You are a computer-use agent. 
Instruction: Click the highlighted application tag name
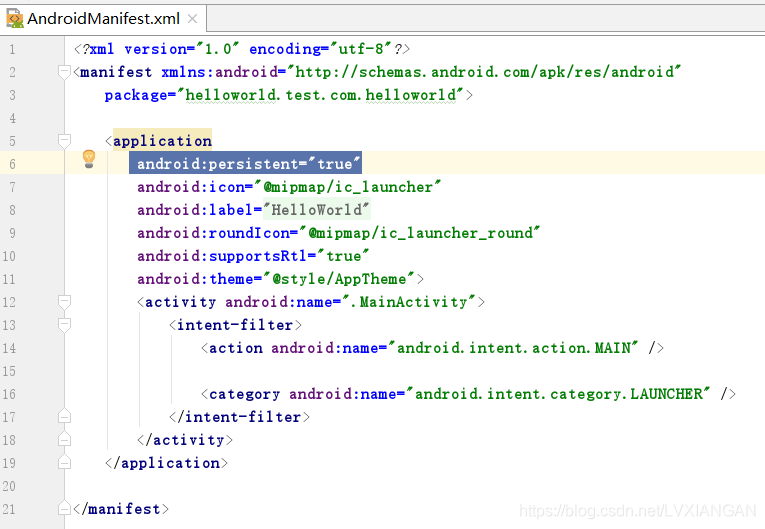click(162, 141)
